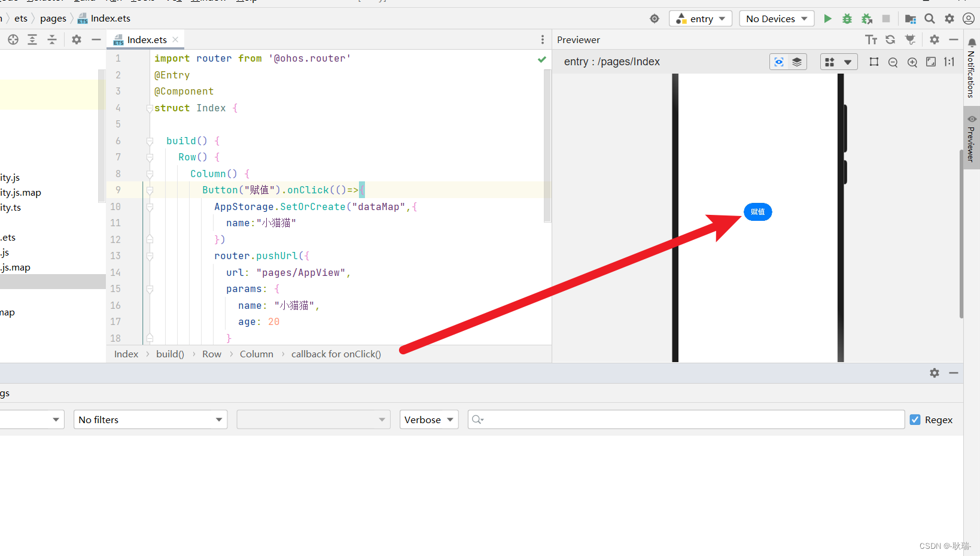Viewport: 980px width, 556px height.
Task: Click Index in the editor breadcrumb
Action: (126, 354)
